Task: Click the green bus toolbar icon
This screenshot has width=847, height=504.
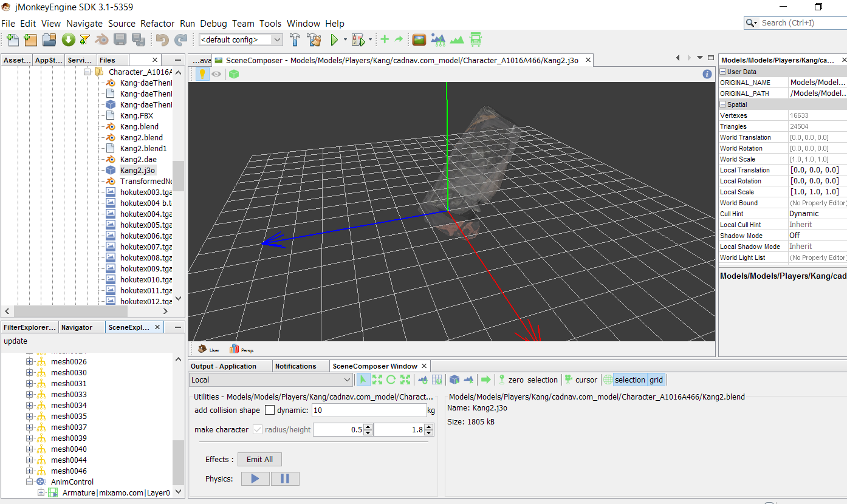Action: pyautogui.click(x=476, y=40)
